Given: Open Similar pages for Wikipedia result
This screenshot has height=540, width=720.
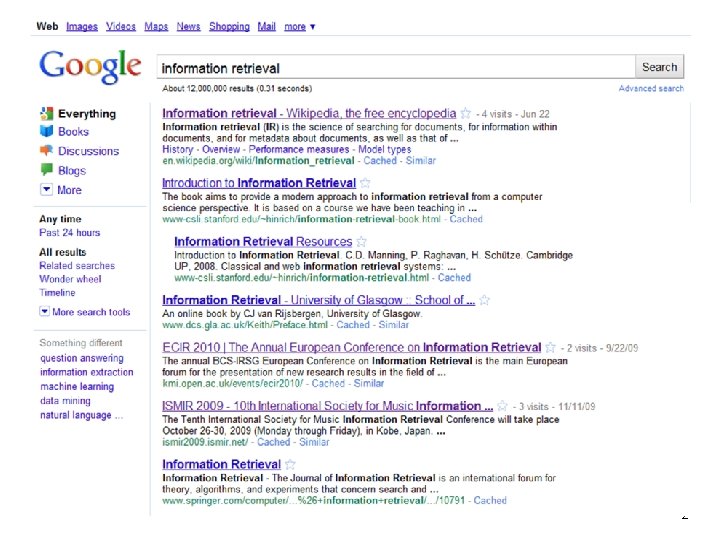Looking at the screenshot, I should [x=421, y=160].
